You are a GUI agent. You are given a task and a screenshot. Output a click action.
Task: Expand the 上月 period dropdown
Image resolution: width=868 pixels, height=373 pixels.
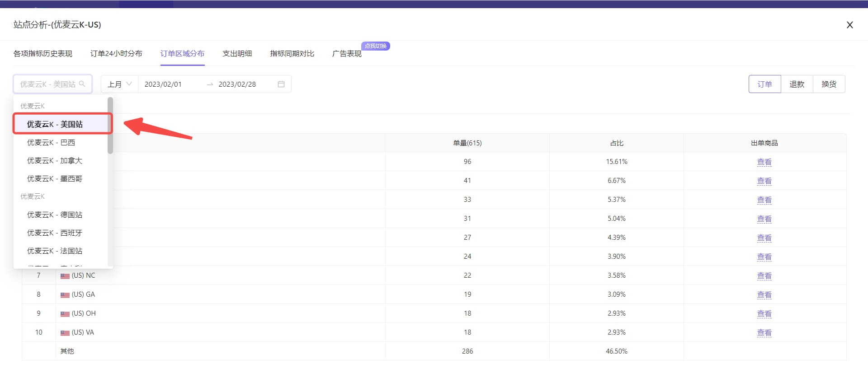pos(119,84)
